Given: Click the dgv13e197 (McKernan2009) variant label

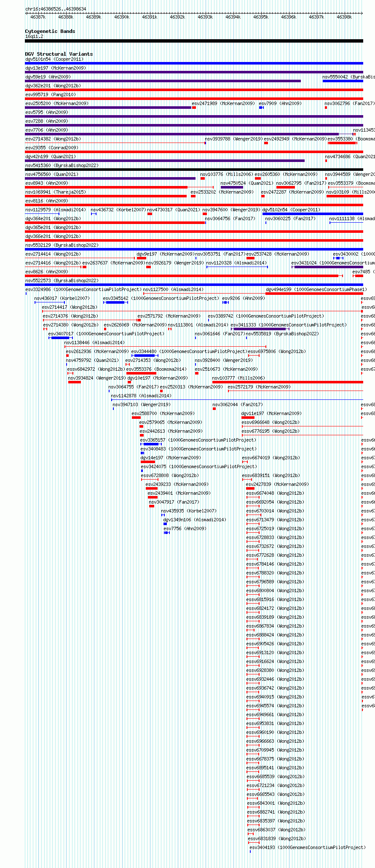Looking at the screenshot, I should pos(56,68).
